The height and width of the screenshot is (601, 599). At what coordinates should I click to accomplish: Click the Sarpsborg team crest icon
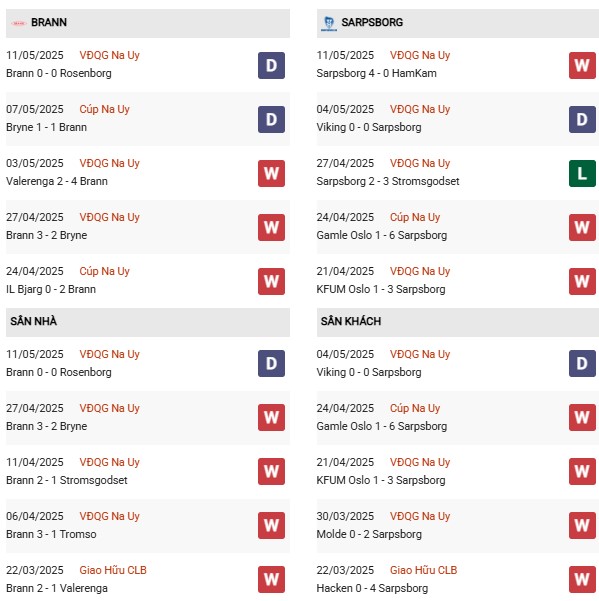pos(329,23)
